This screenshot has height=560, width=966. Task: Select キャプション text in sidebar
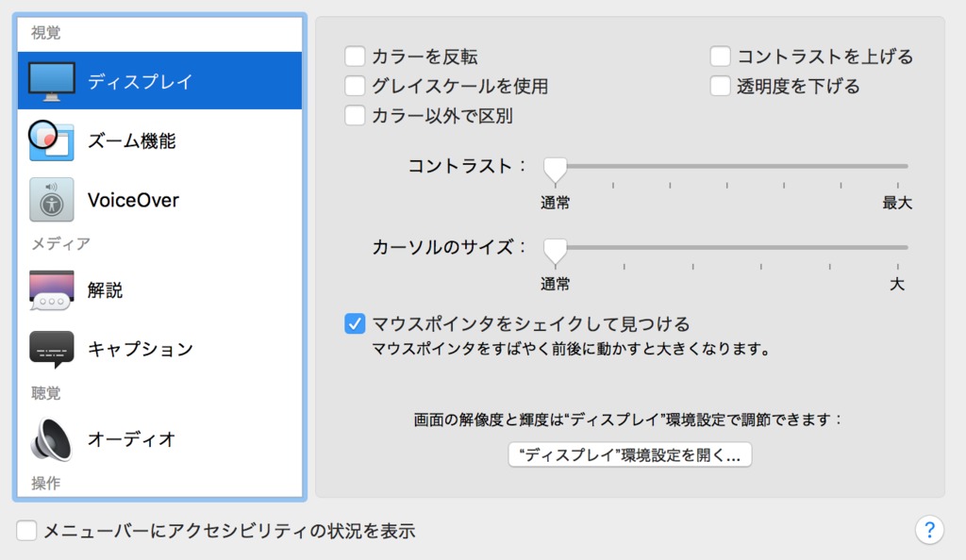[141, 349]
